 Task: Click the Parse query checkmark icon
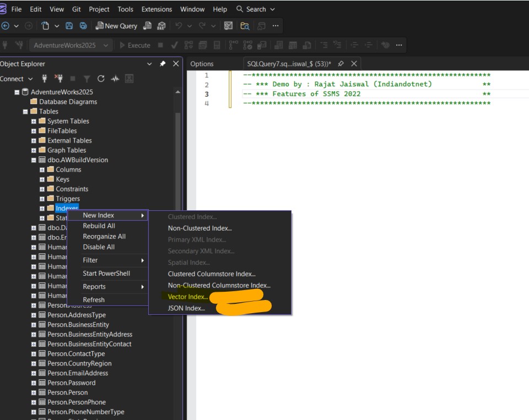pos(174,45)
